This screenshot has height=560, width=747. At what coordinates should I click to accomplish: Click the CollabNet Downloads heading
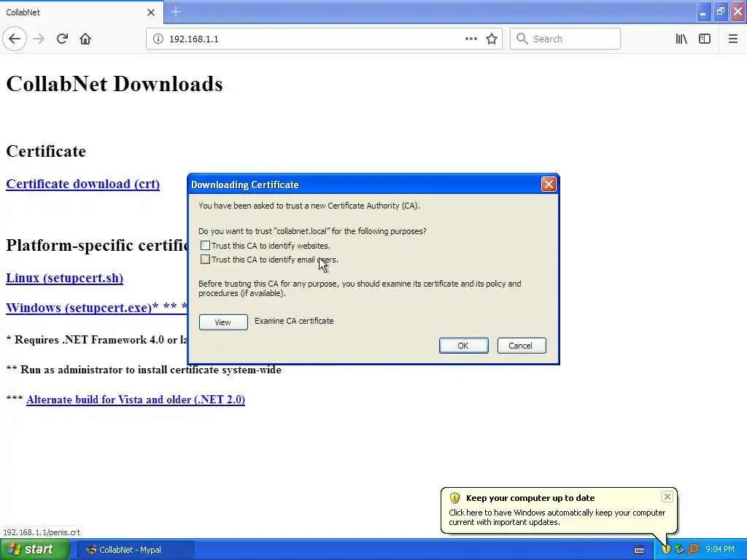coord(115,84)
